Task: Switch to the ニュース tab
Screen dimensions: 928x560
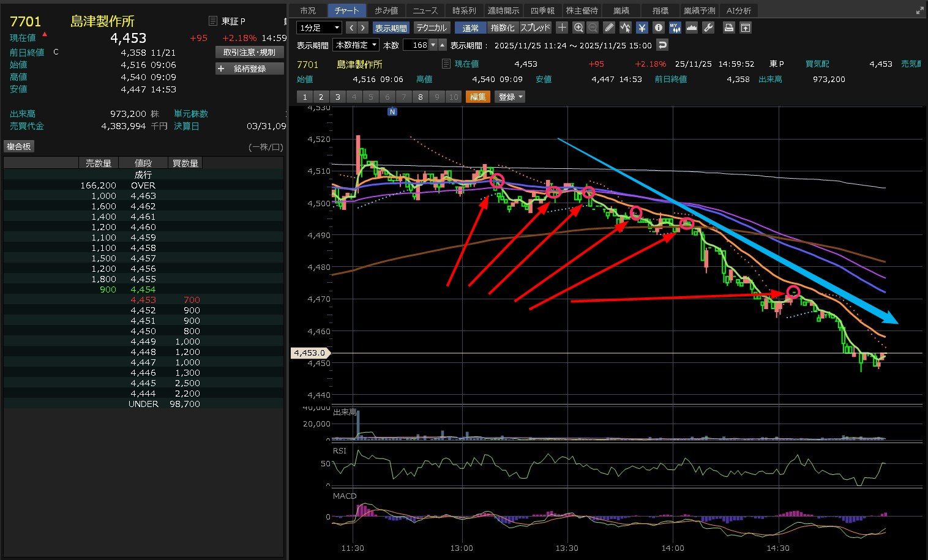Action: [x=425, y=10]
